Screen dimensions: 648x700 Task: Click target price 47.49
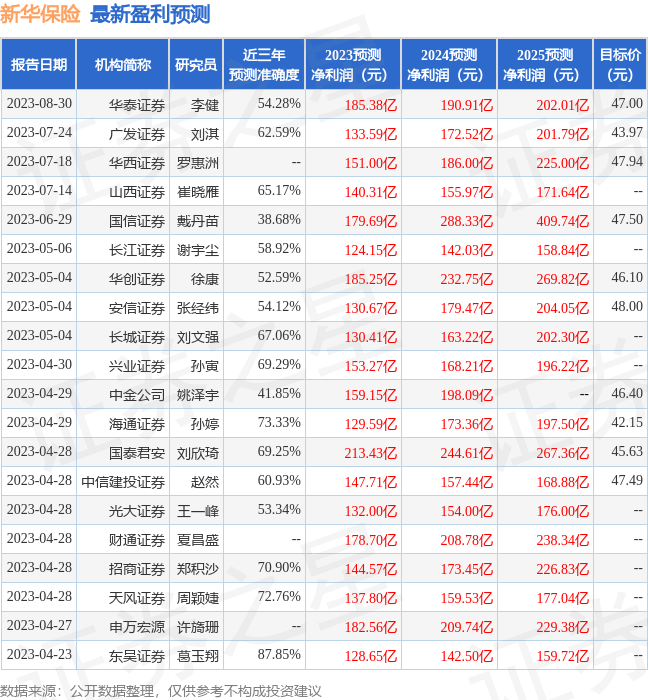(x=627, y=480)
